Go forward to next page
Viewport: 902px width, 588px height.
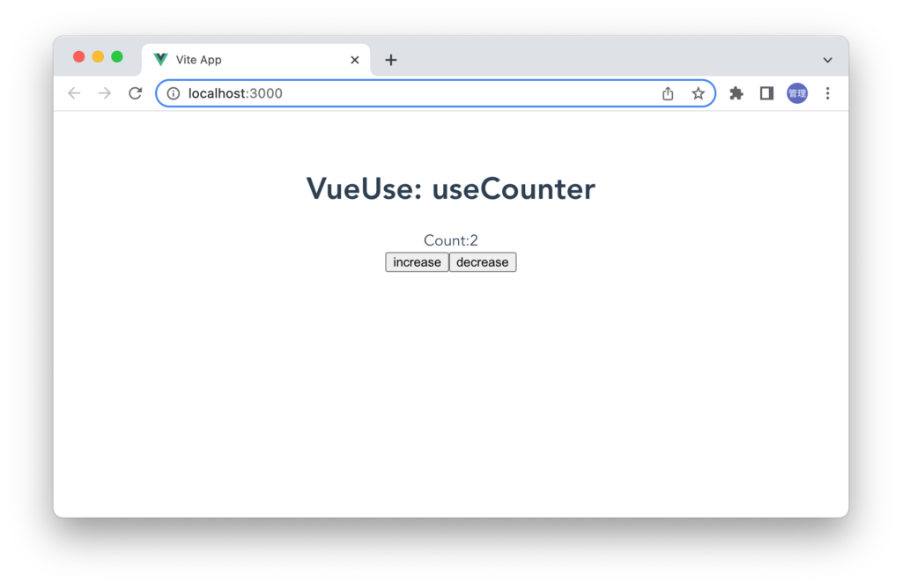click(104, 93)
